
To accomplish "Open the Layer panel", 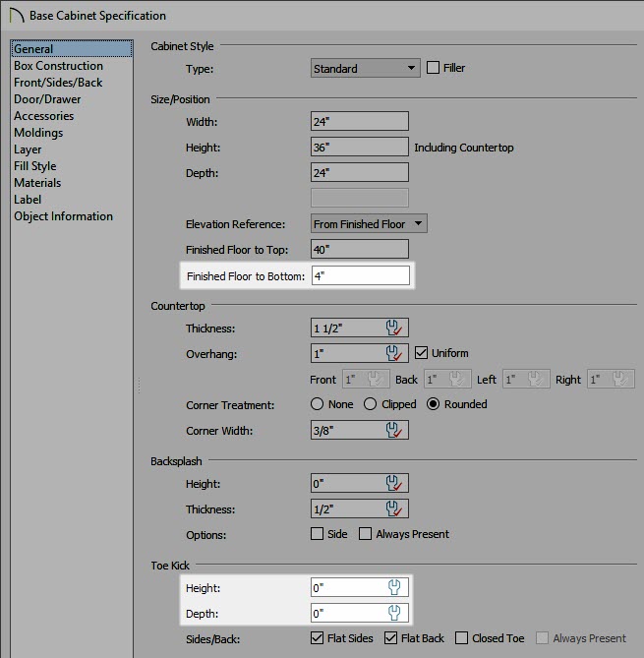I will [28, 150].
